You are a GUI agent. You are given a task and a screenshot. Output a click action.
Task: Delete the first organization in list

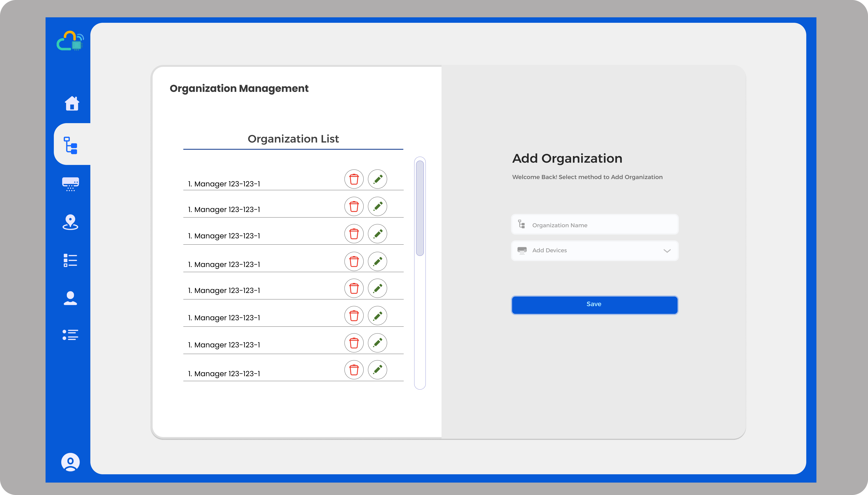coord(354,179)
